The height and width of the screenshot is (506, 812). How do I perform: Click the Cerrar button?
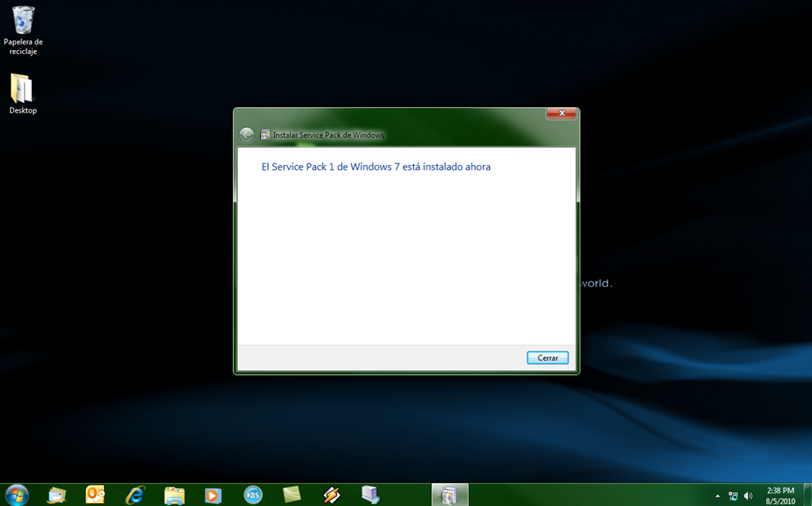tap(547, 358)
